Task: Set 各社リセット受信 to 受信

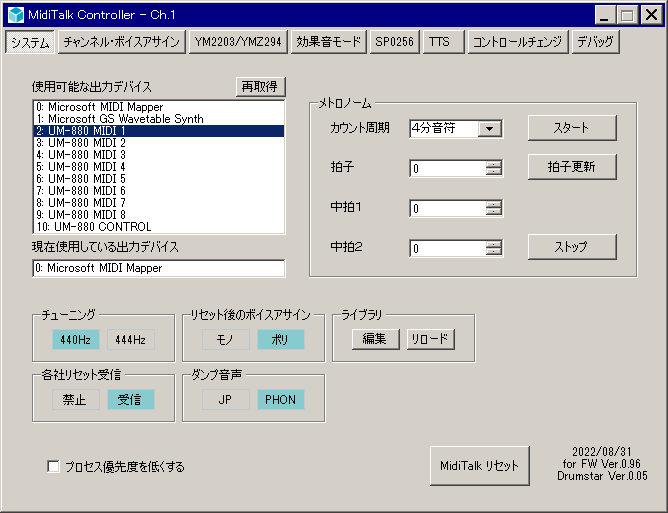Action: (x=131, y=400)
